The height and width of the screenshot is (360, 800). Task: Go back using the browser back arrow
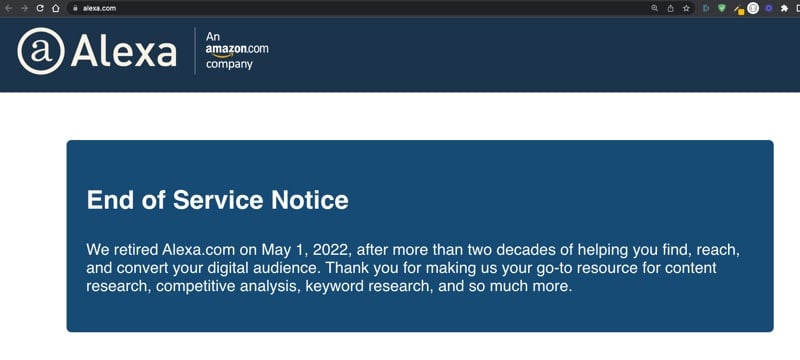8,8
